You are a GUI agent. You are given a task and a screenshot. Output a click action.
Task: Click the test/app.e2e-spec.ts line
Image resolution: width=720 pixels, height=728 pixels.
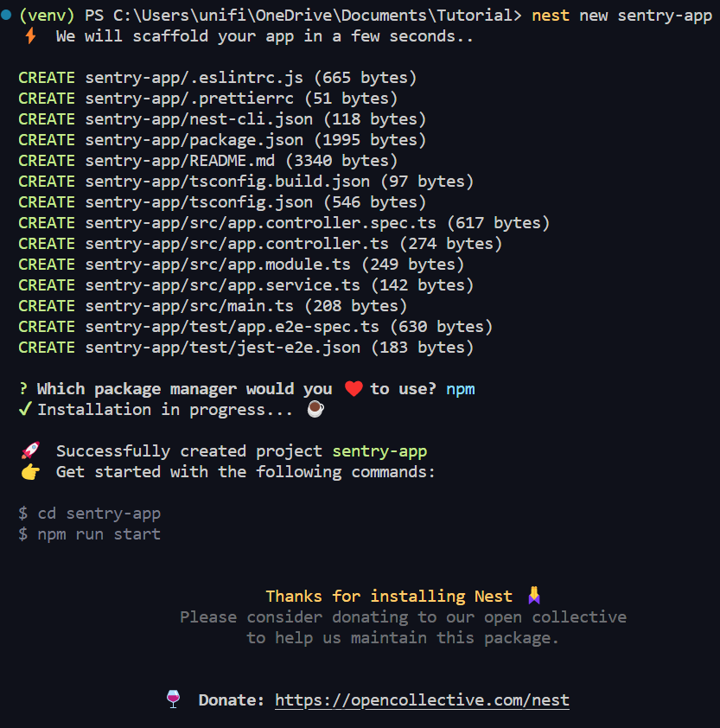256,327
